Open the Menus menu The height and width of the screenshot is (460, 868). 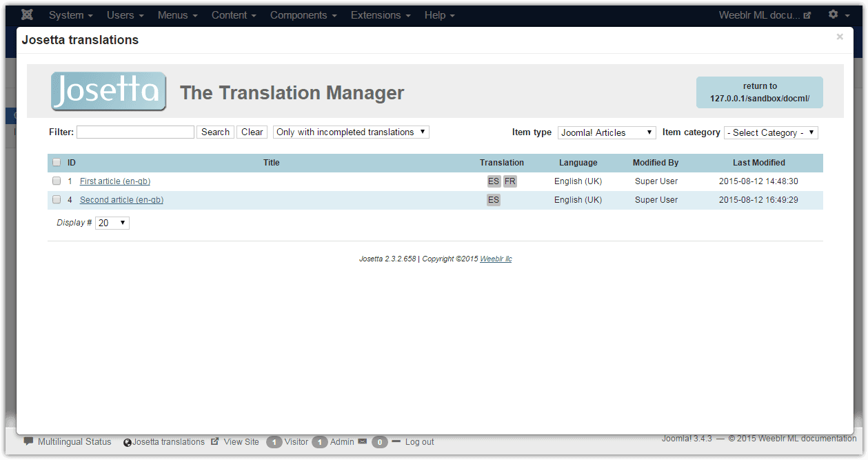pos(177,14)
